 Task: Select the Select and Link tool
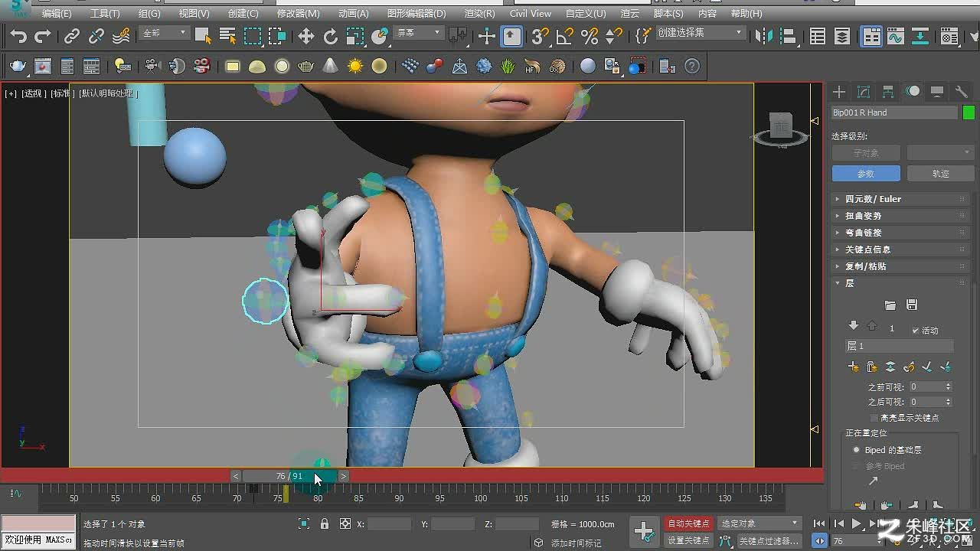click(72, 36)
